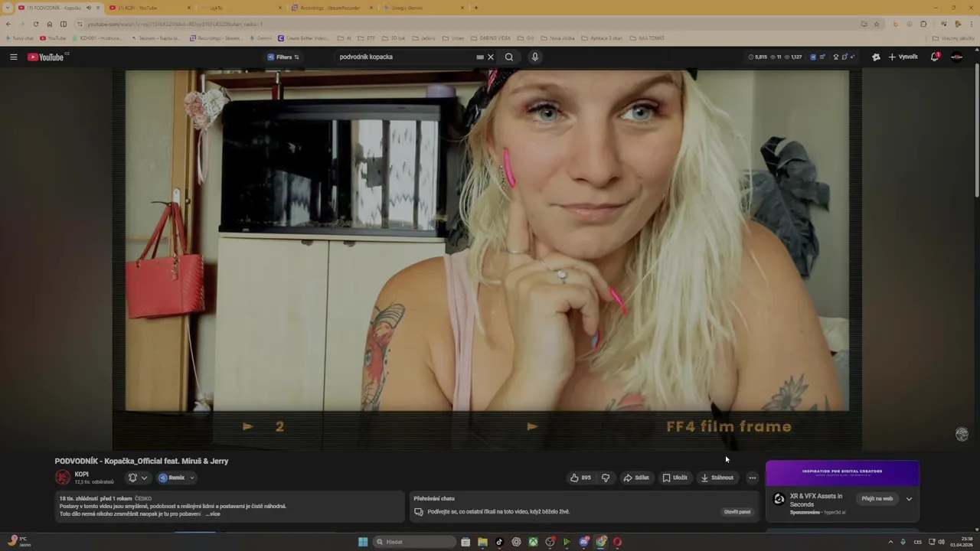
Task: Open the Gemini bookmark
Action: [x=261, y=37]
